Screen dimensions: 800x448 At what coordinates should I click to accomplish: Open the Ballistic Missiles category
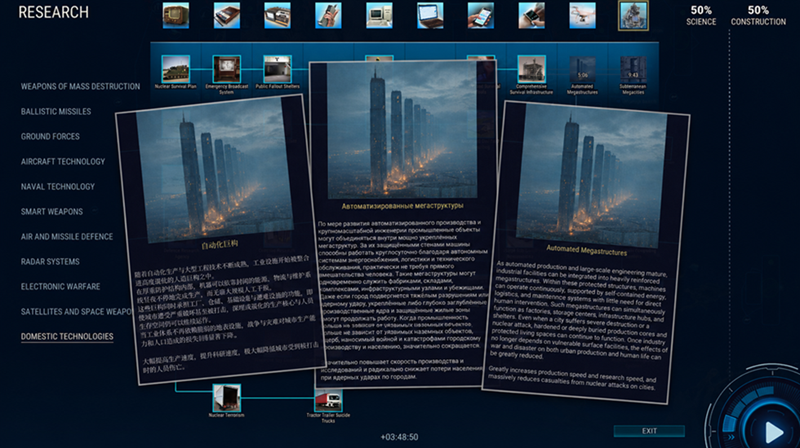(x=56, y=111)
